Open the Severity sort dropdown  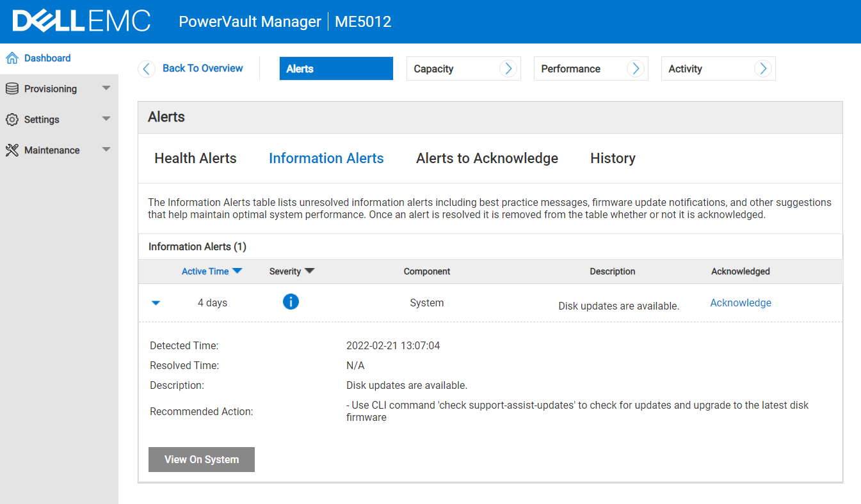click(310, 271)
